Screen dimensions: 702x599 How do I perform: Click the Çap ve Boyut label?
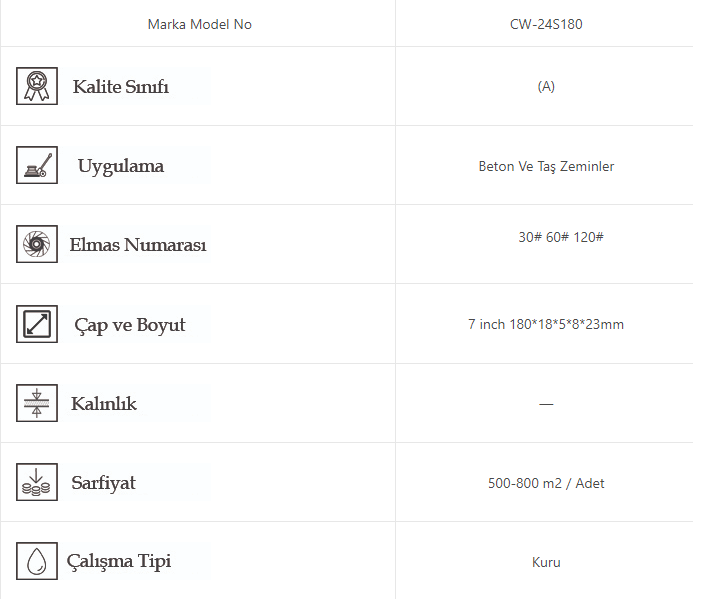tap(129, 325)
